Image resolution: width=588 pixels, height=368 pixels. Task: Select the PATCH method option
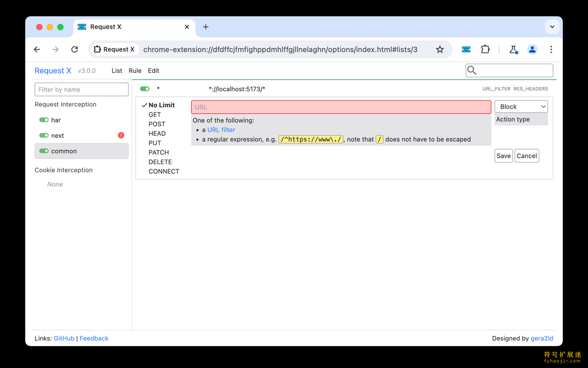click(x=158, y=152)
